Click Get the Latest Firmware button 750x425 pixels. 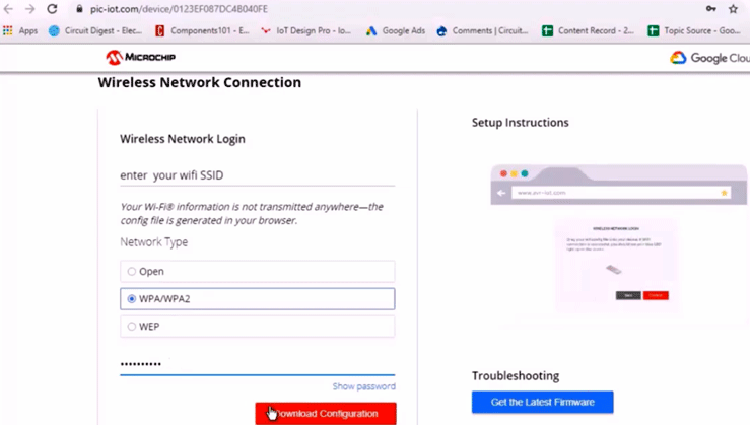[542, 402]
